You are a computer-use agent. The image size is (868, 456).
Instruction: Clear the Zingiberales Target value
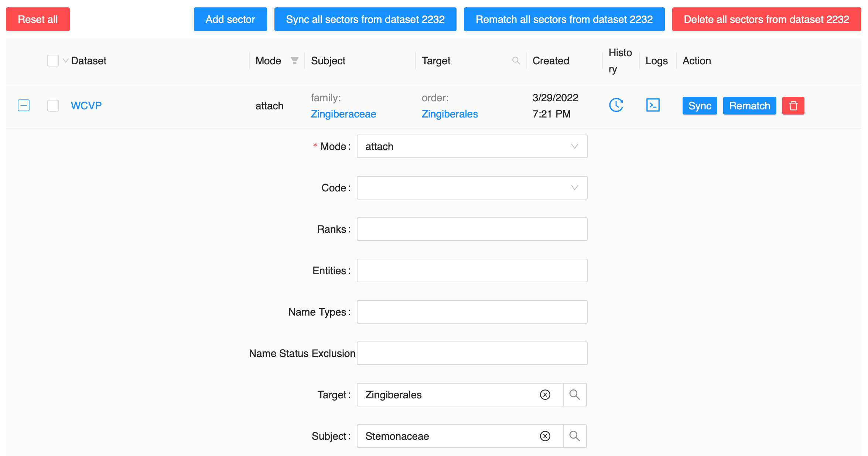click(x=544, y=395)
